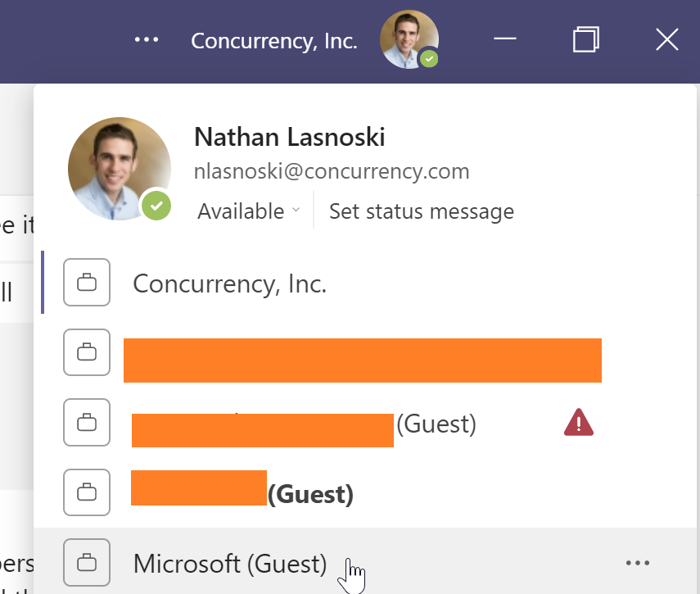Click the briefcase icon beside Concurrency, Inc.
Image resolution: width=700 pixels, height=594 pixels.
click(x=87, y=283)
